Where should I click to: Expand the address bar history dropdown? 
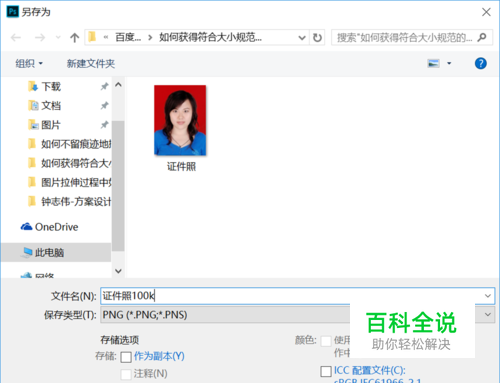[x=302, y=38]
